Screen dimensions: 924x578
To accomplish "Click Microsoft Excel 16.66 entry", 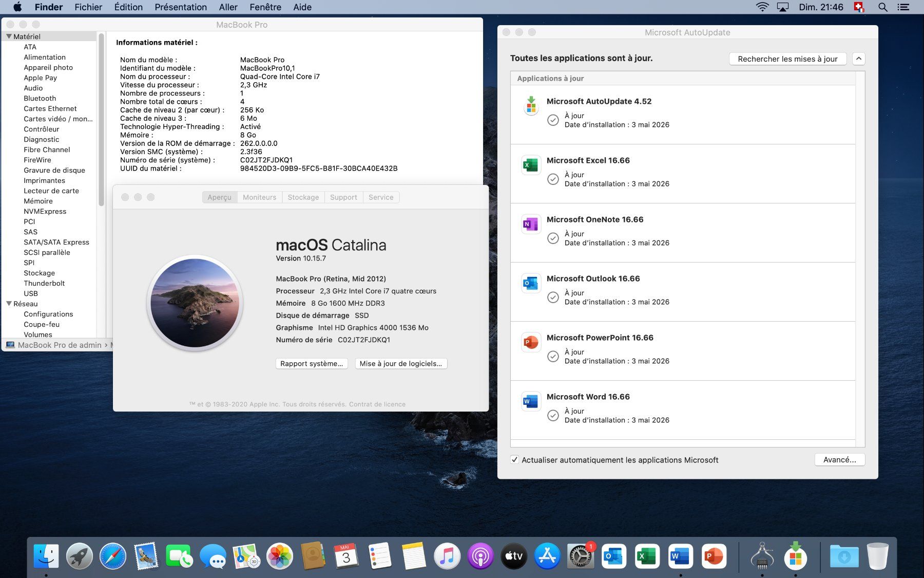I will pyautogui.click(x=683, y=174).
